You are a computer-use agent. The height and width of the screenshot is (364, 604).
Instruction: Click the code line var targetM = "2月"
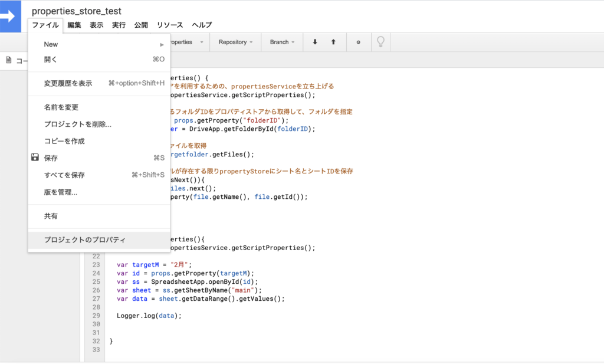154,265
